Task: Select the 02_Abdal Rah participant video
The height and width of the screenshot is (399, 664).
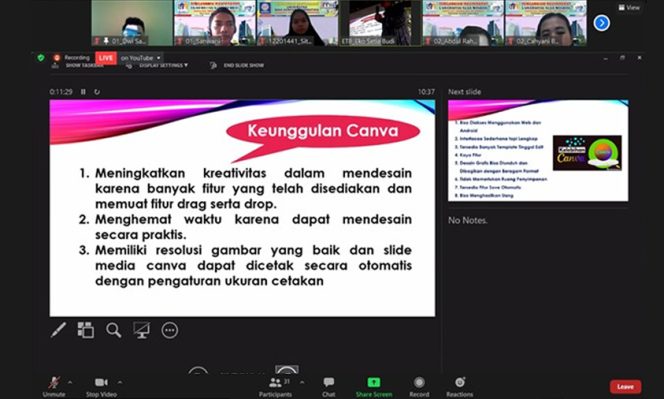Action: pyautogui.click(x=463, y=23)
